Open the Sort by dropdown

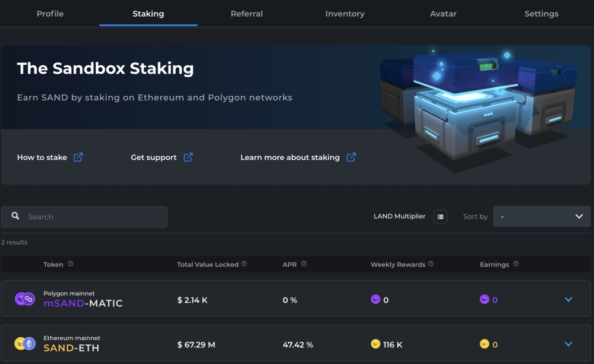pyautogui.click(x=541, y=217)
